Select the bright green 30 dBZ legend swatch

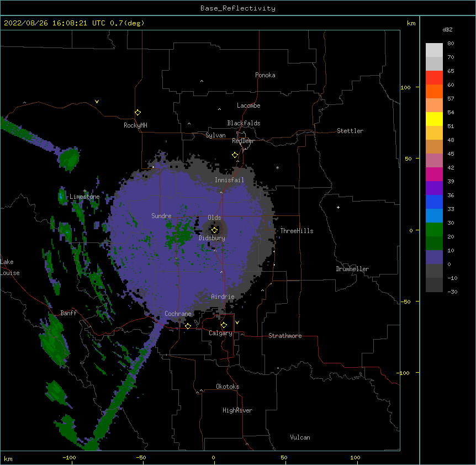(434, 230)
